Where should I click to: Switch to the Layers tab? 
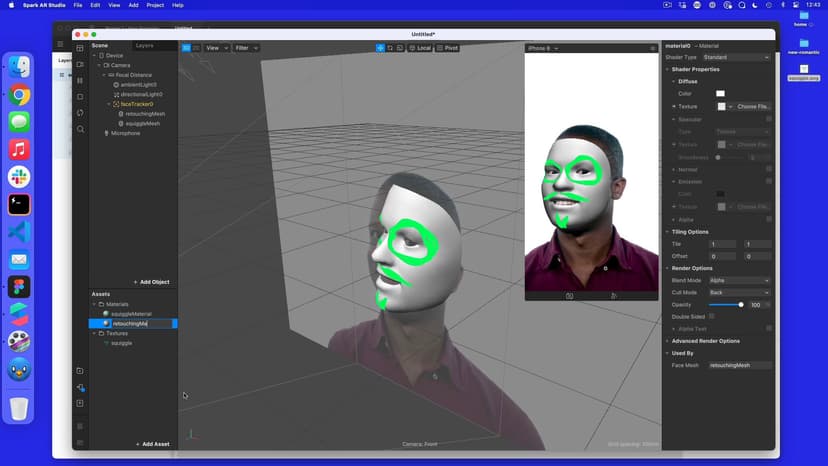(144, 45)
